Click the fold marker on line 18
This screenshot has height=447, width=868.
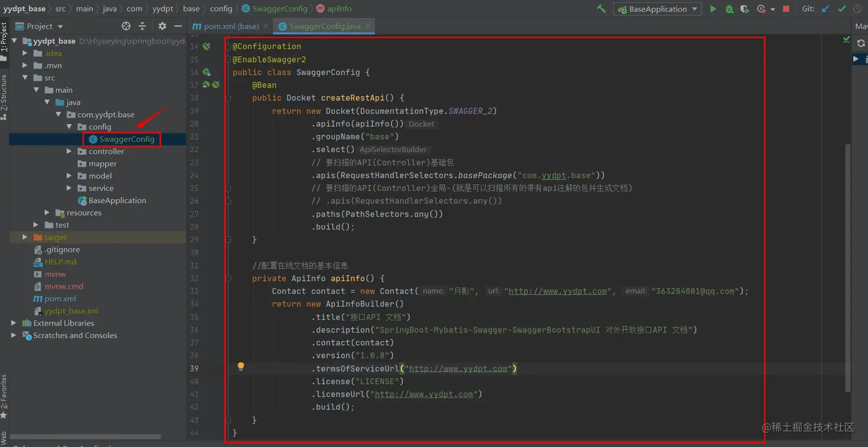(228, 98)
